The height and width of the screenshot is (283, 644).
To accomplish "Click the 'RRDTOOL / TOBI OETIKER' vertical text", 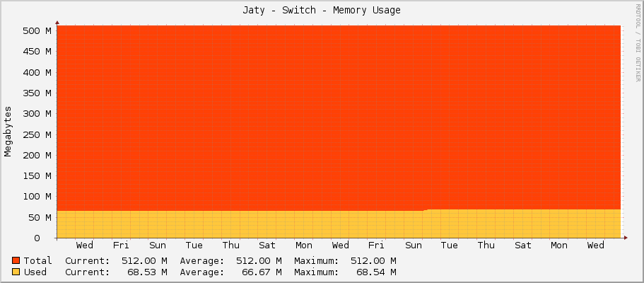I will point(638,42).
